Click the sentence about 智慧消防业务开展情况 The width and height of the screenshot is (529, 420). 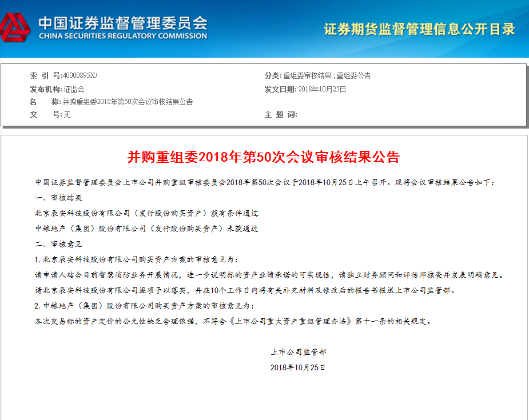[x=269, y=275]
